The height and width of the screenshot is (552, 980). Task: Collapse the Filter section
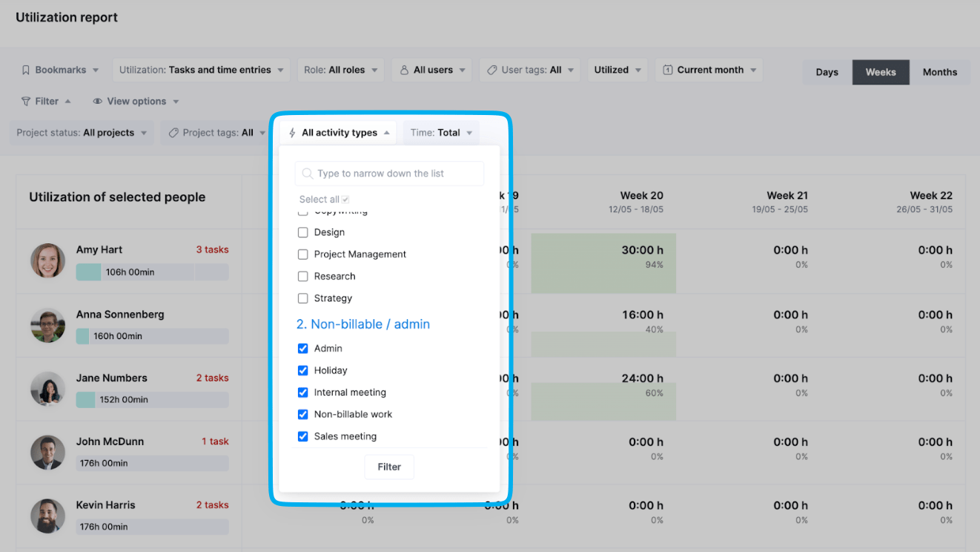46,101
